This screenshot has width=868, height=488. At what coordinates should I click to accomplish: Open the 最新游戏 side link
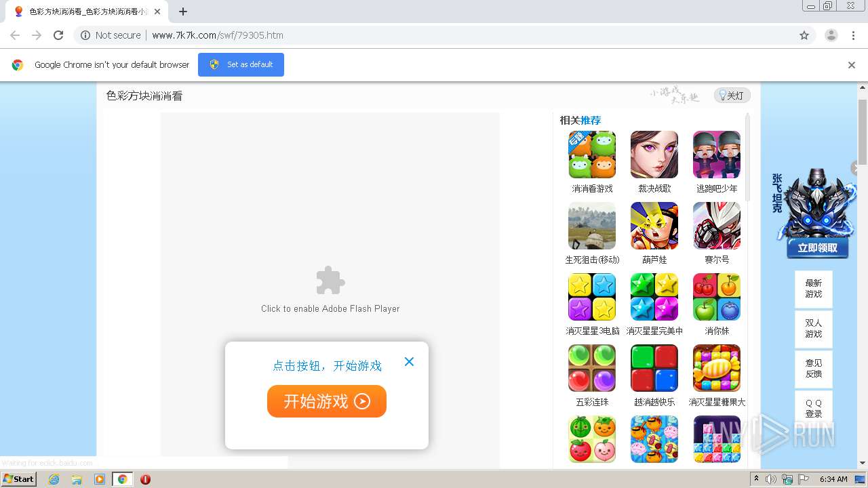click(814, 289)
